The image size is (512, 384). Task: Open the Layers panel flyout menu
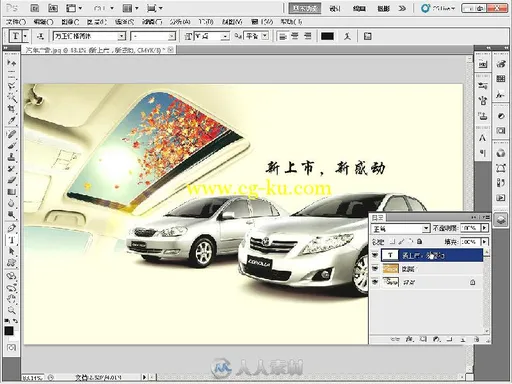pyautogui.click(x=486, y=217)
